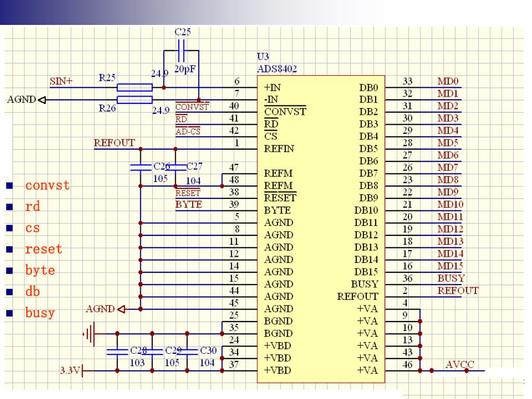
Task: Click pin number '36' on BUSY line
Action: point(407,278)
